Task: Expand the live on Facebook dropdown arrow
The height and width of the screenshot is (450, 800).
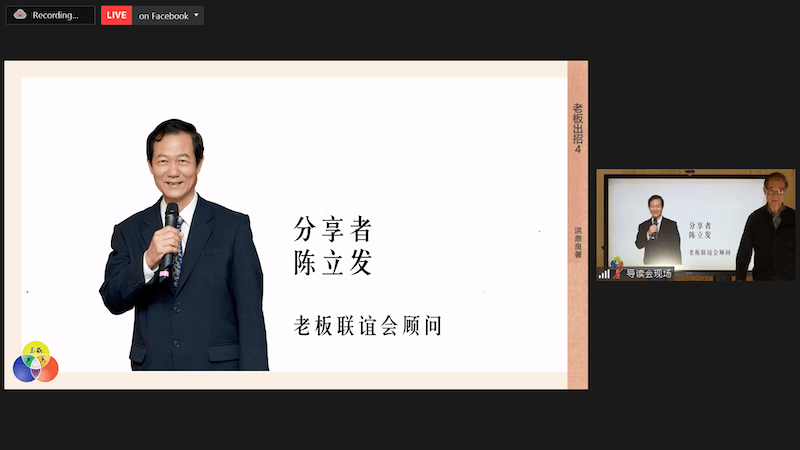Action: point(197,16)
